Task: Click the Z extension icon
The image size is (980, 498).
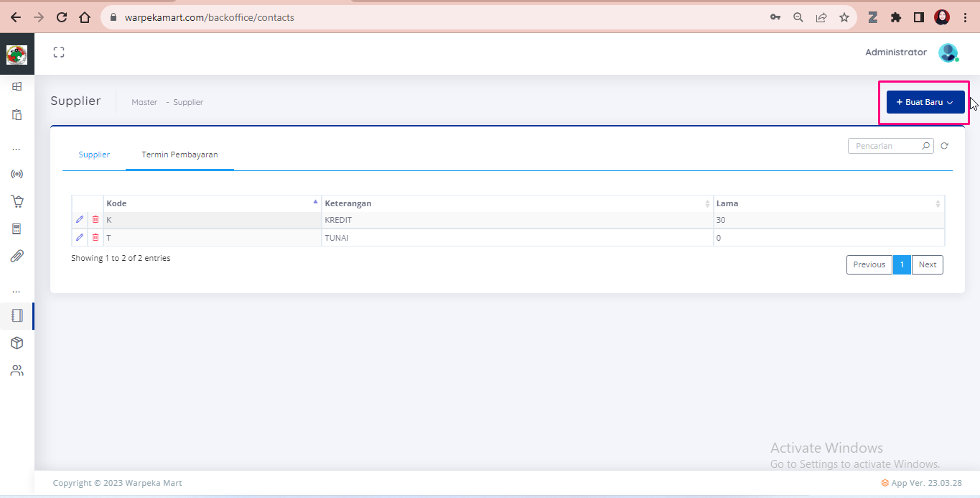Action: pos(873,17)
